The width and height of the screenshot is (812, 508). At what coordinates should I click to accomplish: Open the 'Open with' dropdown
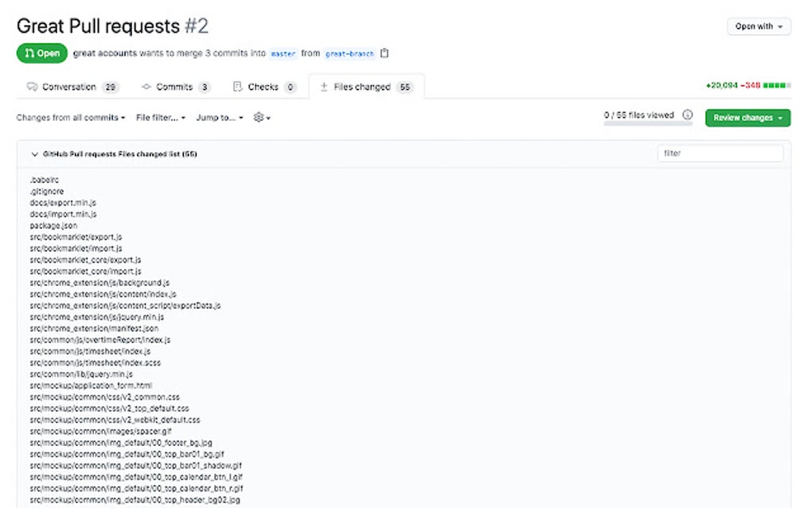(x=759, y=26)
